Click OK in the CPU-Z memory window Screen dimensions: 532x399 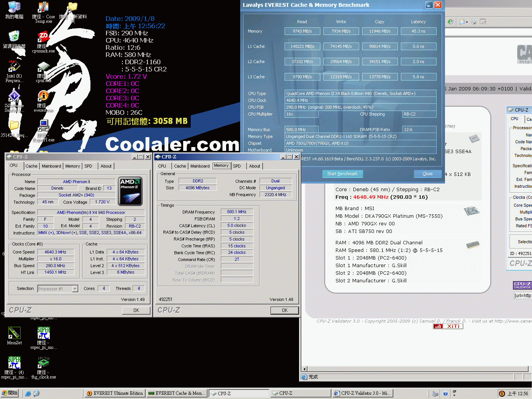(285, 310)
